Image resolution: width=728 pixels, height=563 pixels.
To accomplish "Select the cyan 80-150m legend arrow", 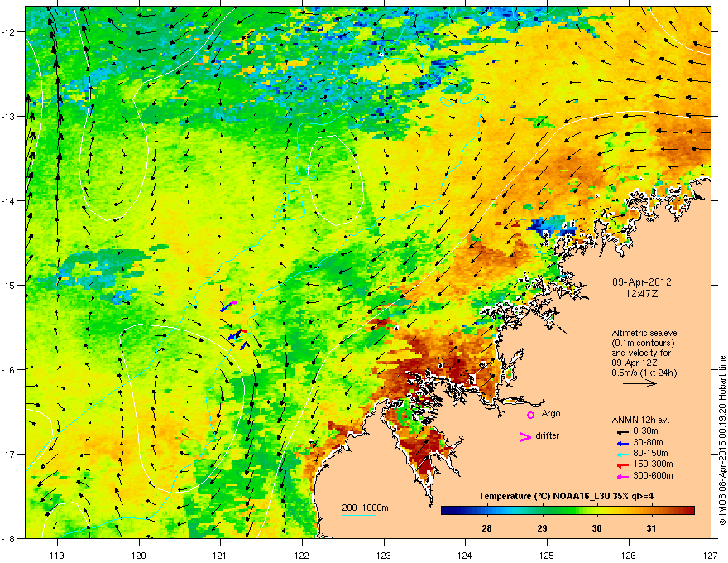I will (x=622, y=454).
